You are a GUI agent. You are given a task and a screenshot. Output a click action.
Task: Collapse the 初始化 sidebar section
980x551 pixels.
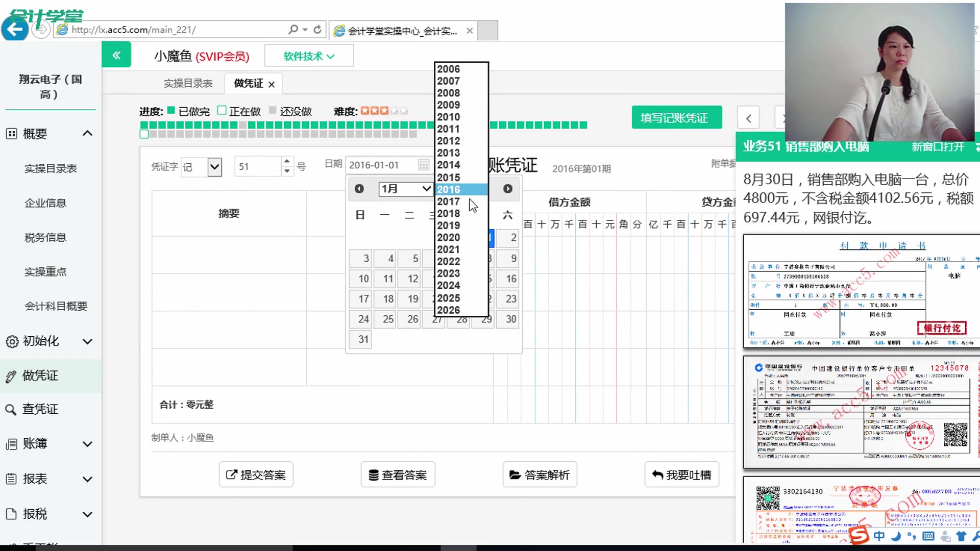(x=87, y=341)
